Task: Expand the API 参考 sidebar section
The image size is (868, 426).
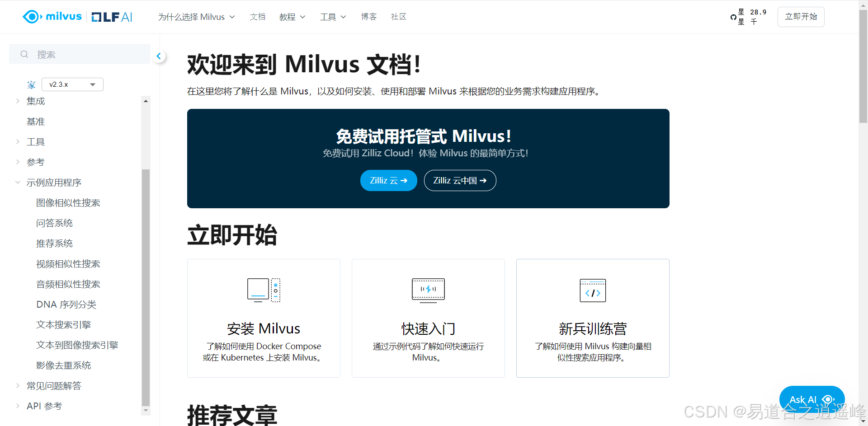Action: point(18,406)
